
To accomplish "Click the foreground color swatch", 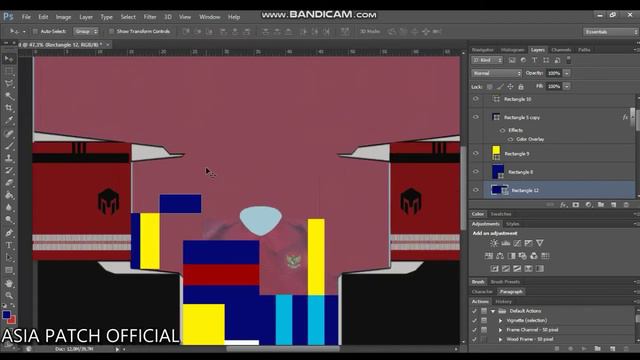I will (x=6, y=315).
